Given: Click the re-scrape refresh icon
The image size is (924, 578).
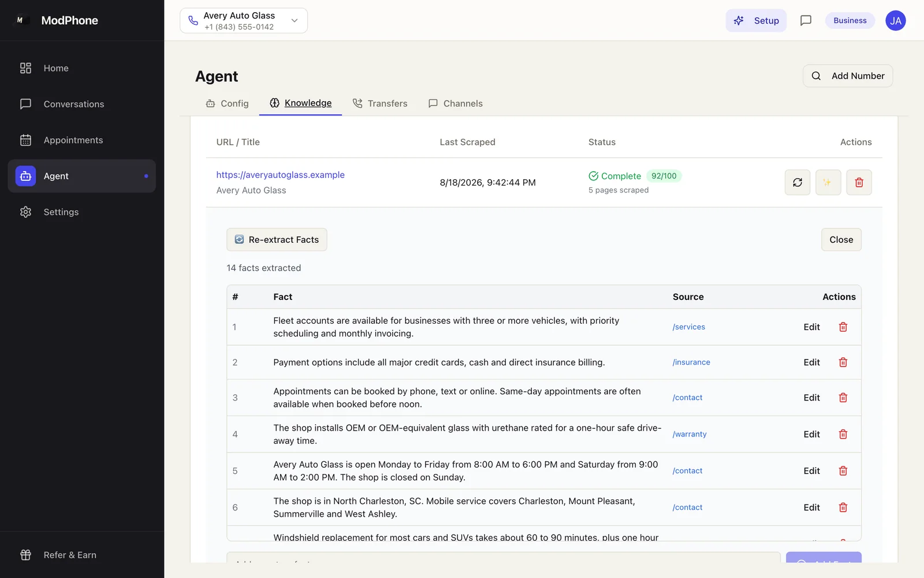Looking at the screenshot, I should point(798,183).
